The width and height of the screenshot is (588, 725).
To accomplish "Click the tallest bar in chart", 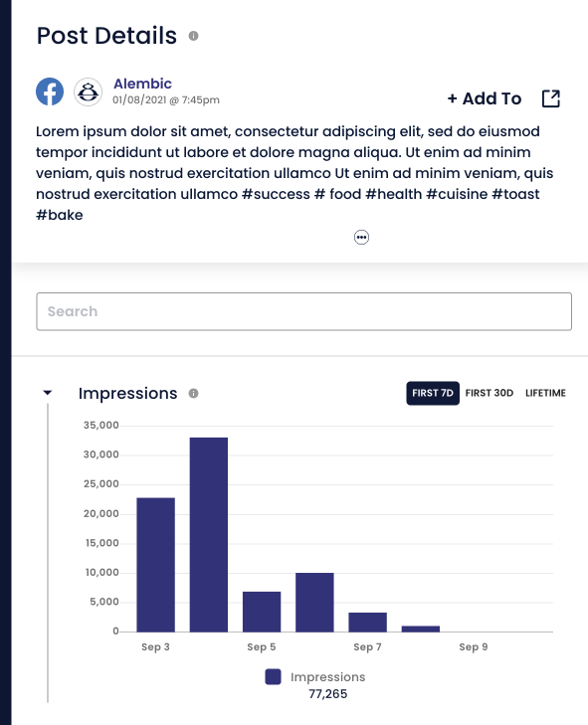I will point(209,534).
